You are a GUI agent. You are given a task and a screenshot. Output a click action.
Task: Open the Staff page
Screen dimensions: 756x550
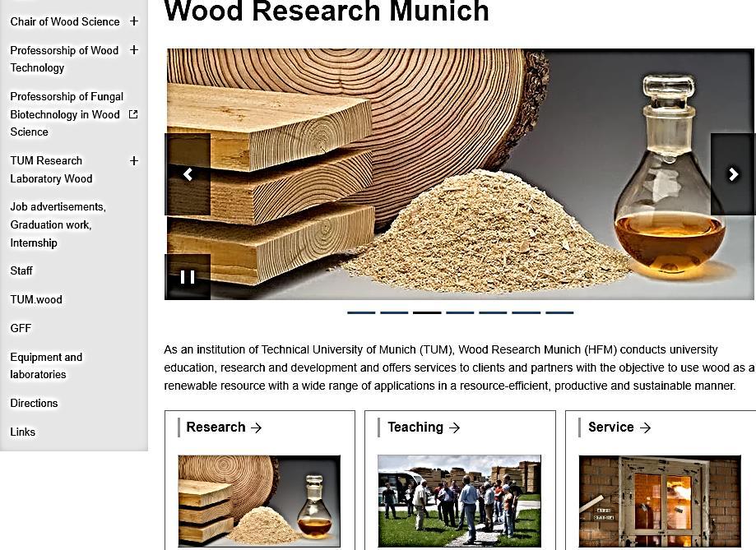[21, 271]
